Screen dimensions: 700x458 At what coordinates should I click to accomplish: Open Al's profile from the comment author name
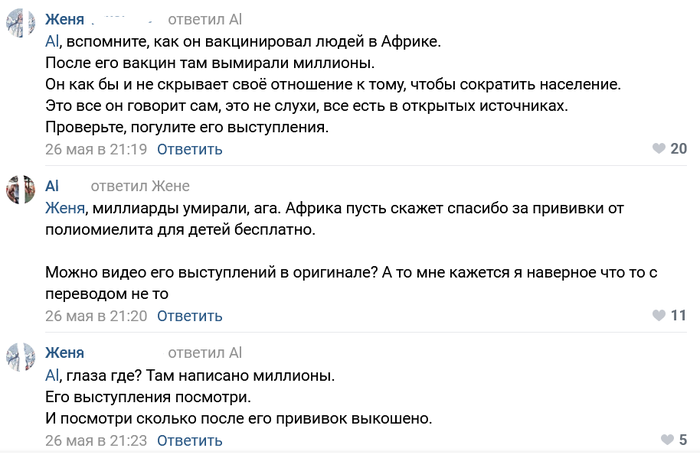pos(52,186)
